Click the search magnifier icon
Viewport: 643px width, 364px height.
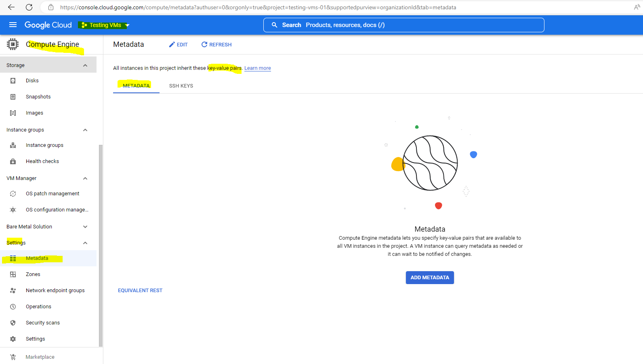[x=274, y=25]
